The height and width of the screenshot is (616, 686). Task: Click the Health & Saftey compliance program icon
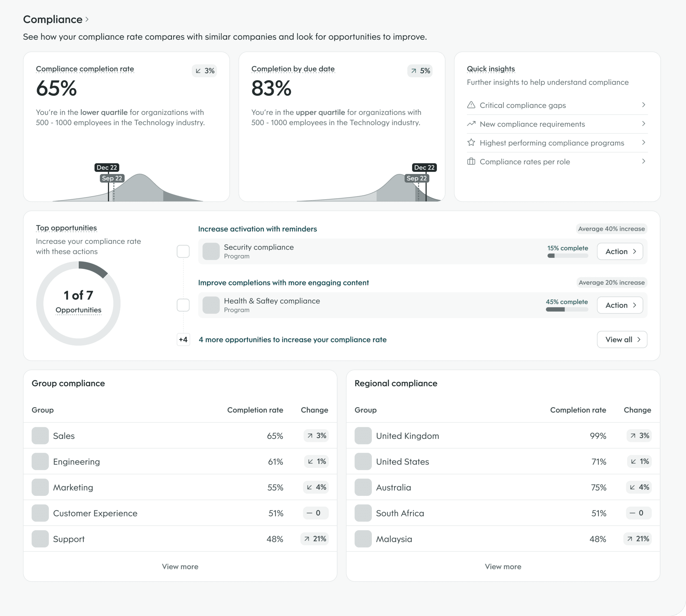(211, 305)
